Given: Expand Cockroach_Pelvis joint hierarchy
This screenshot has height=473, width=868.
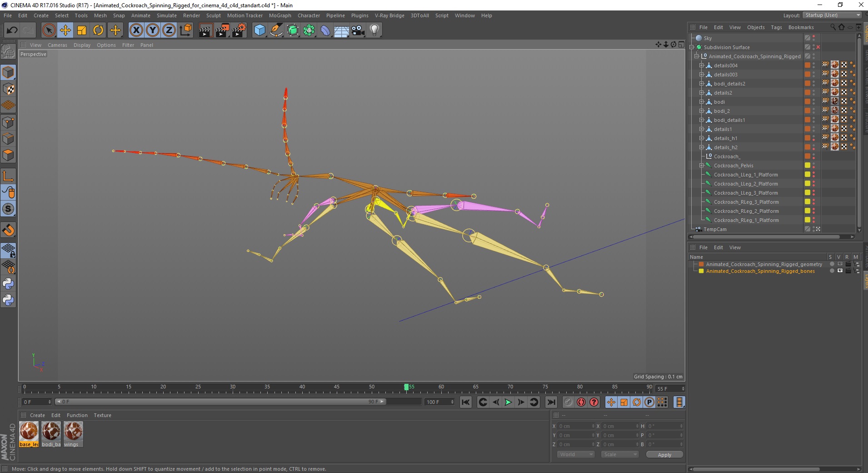Looking at the screenshot, I should click(x=701, y=166).
